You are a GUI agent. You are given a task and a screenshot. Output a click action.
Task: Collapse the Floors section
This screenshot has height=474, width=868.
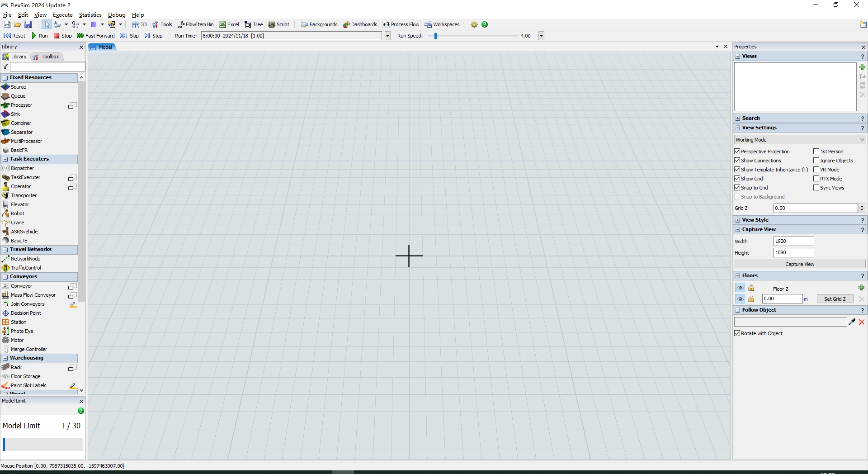[738, 276]
